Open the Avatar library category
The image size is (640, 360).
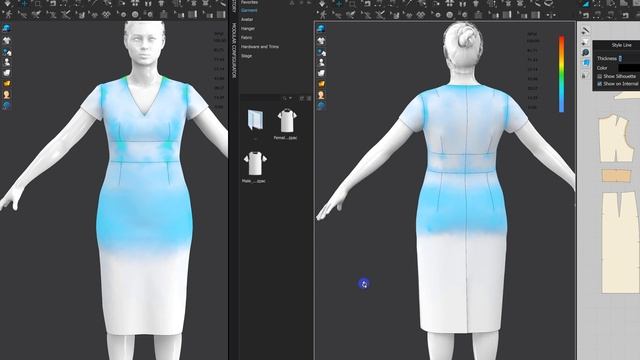tap(247, 19)
